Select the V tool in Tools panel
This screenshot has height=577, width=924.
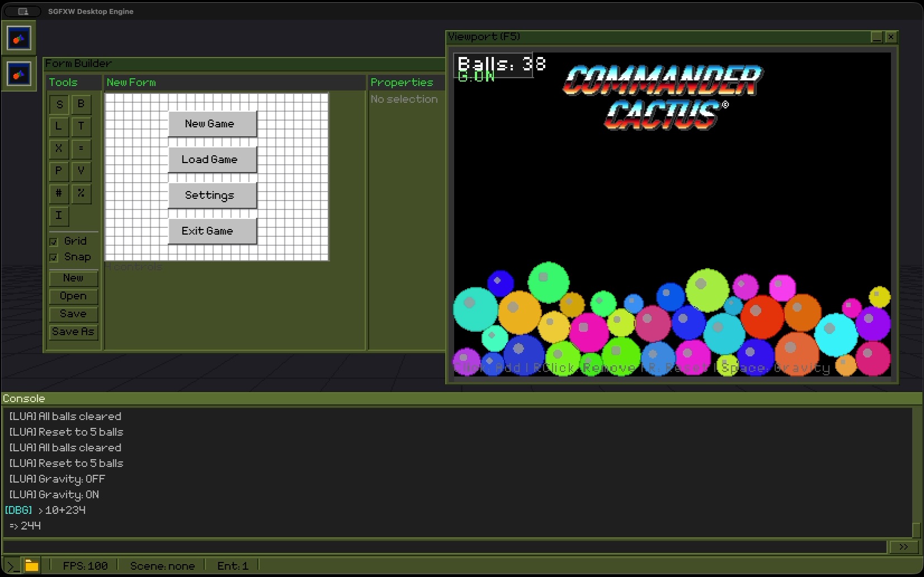click(81, 171)
